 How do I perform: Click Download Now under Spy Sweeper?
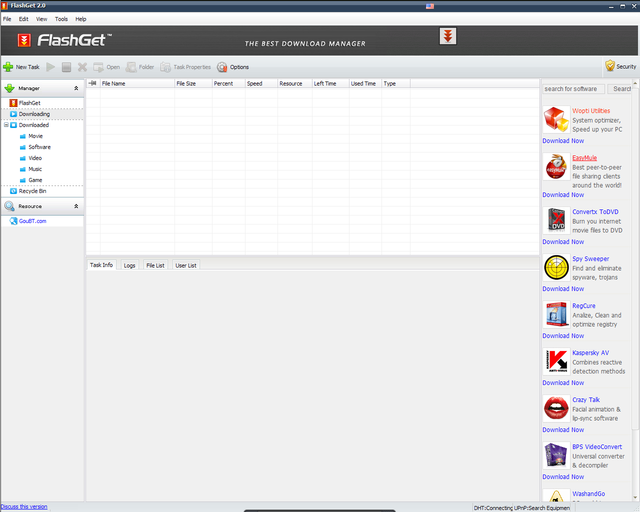pos(563,289)
